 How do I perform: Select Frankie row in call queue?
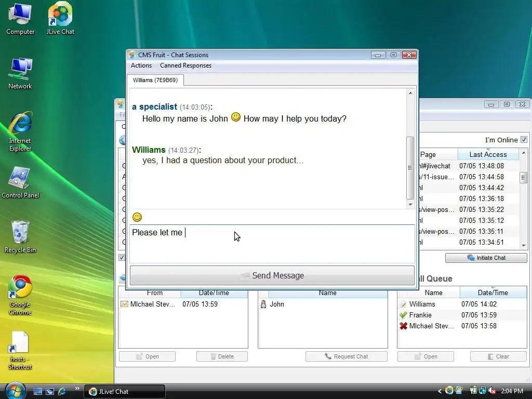[x=462, y=315]
